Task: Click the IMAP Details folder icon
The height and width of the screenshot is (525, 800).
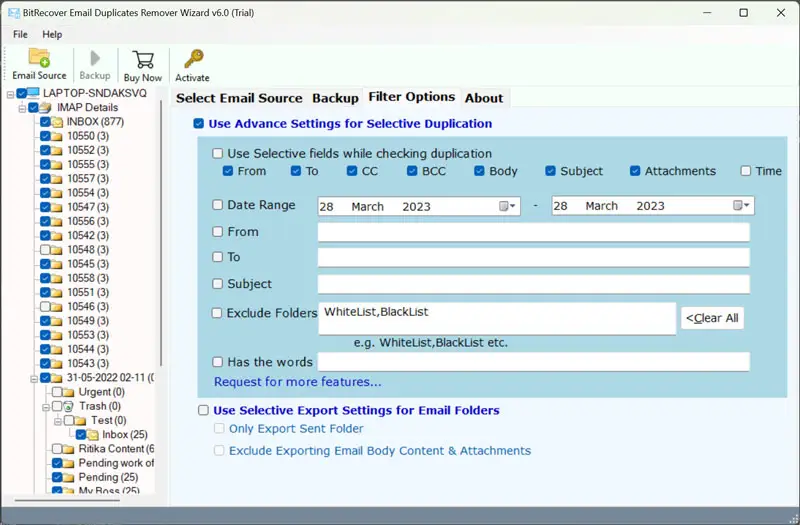Action: tap(46, 108)
